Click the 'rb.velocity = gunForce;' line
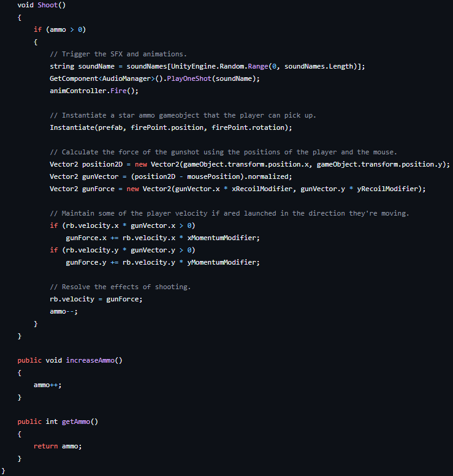 point(96,300)
